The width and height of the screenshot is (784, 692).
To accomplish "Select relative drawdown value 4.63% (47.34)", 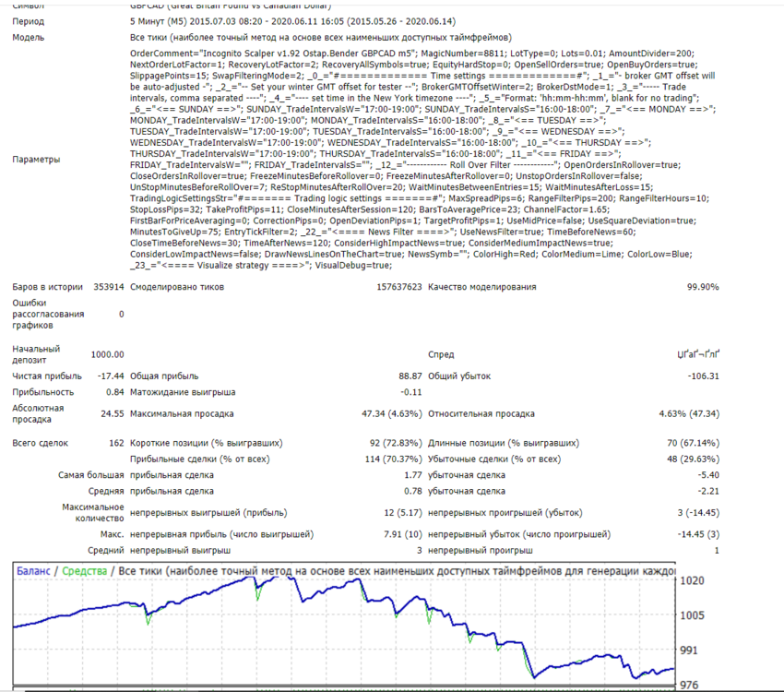I will point(690,413).
